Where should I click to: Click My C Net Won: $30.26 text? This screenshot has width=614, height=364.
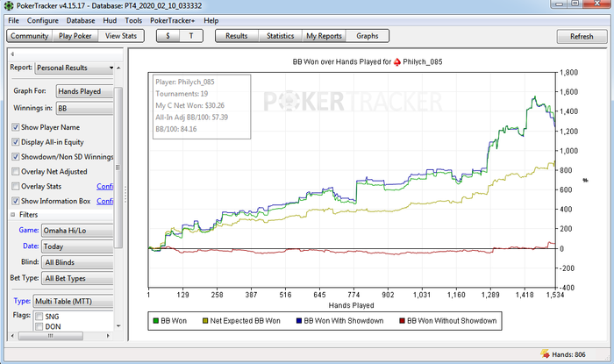pyautogui.click(x=190, y=105)
